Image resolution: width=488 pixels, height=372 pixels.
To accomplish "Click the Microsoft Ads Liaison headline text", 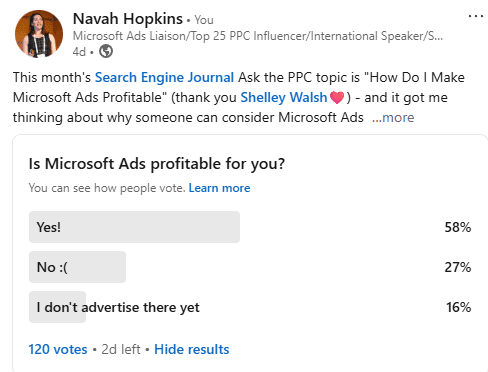I will tap(258, 36).
